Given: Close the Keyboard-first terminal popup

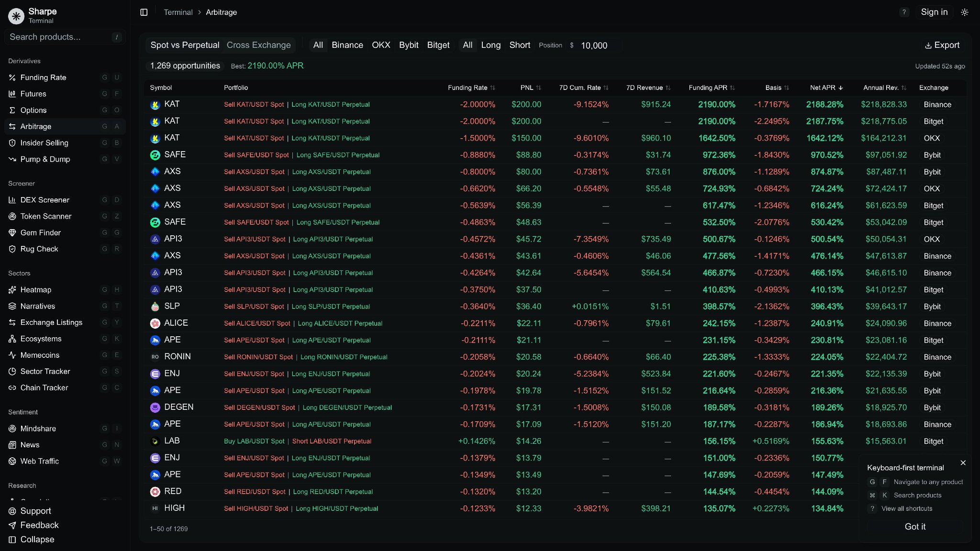Looking at the screenshot, I should click(963, 463).
